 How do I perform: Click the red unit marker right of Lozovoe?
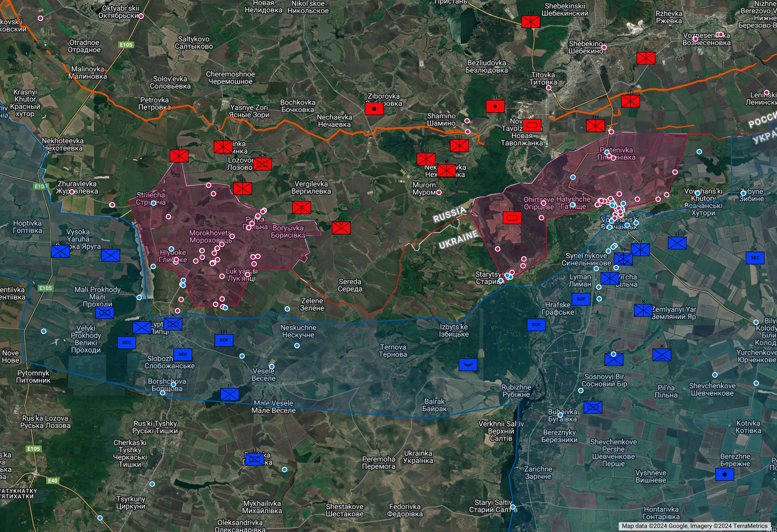coord(262,164)
